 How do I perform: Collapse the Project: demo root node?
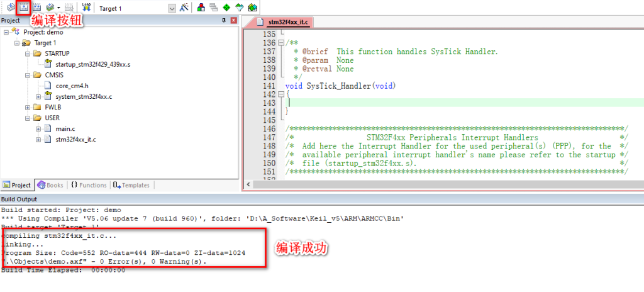point(6,32)
